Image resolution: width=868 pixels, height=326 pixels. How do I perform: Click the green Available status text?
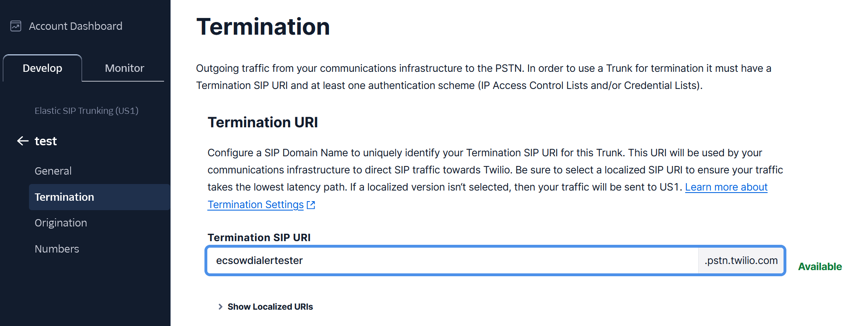(820, 267)
